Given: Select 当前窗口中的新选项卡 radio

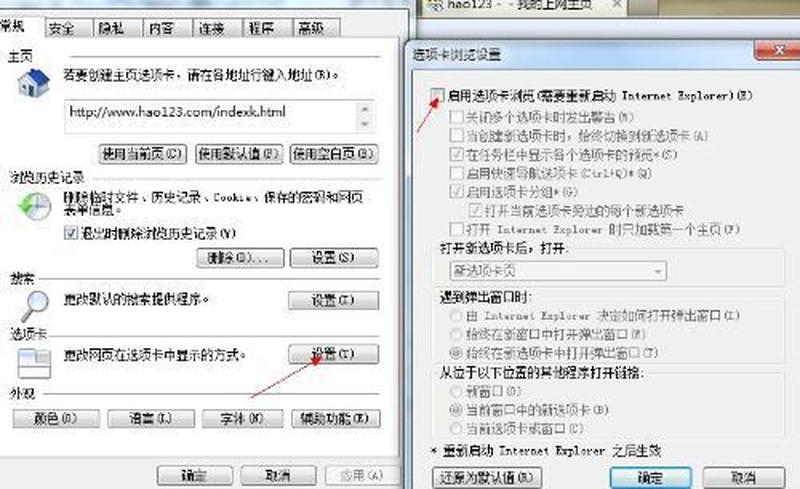Looking at the screenshot, I should (456, 410).
